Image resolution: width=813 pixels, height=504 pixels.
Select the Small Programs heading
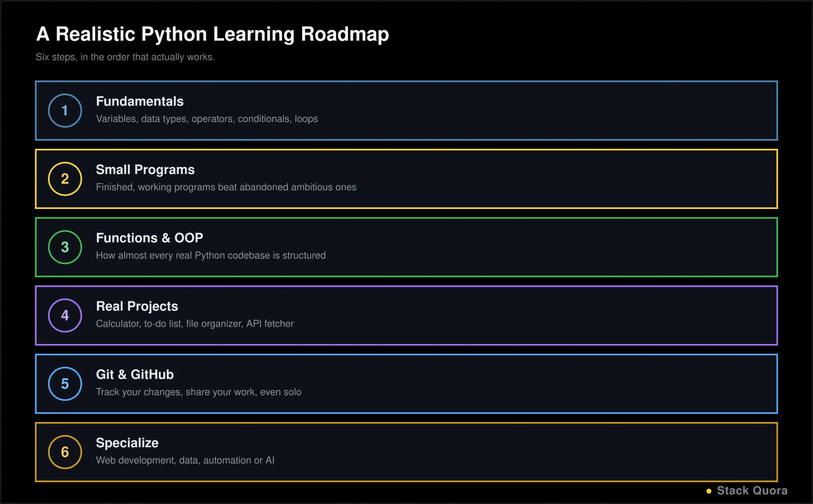(x=145, y=170)
